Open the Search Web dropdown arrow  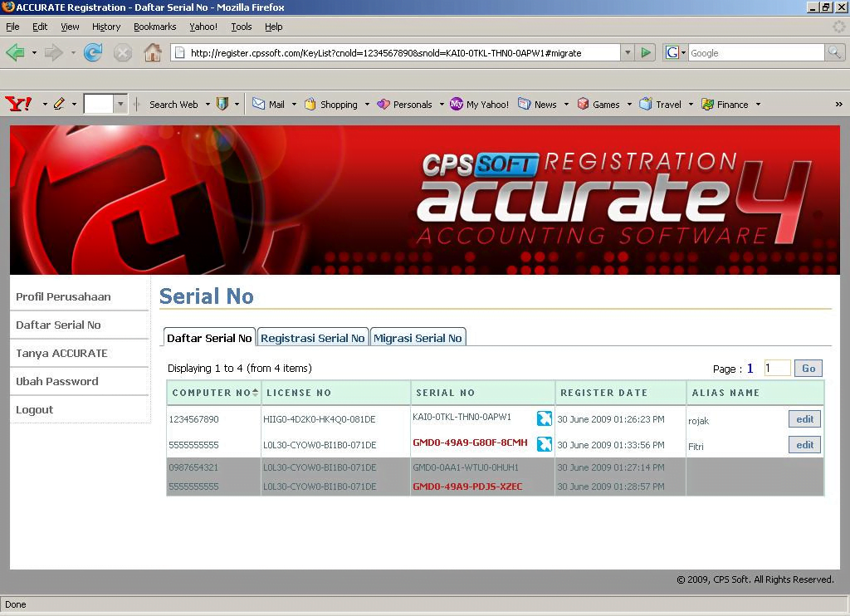(208, 104)
